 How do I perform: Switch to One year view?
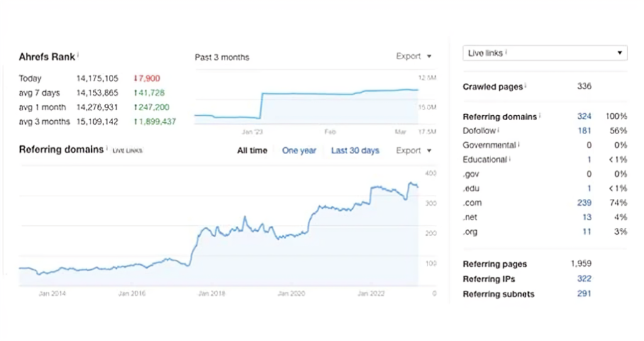[299, 150]
